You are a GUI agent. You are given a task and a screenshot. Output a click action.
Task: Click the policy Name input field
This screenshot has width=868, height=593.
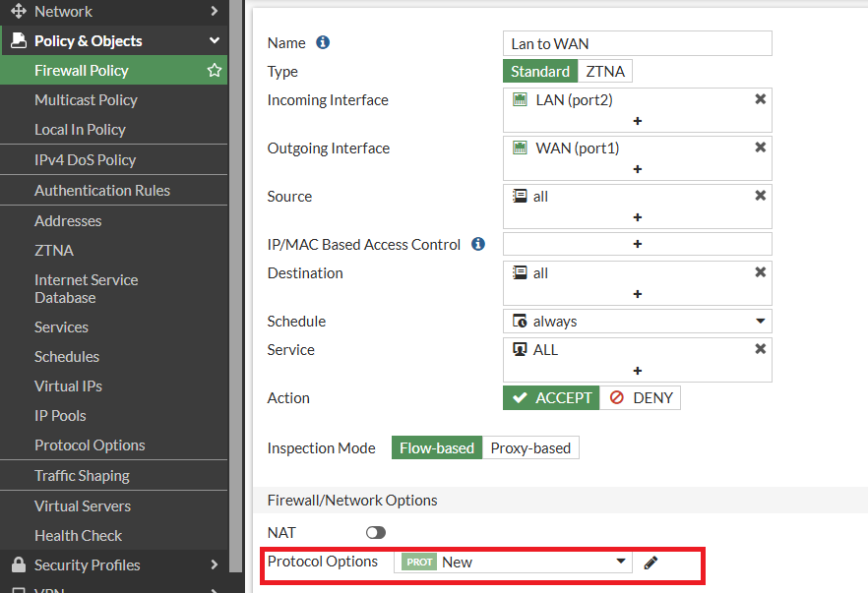(x=637, y=43)
